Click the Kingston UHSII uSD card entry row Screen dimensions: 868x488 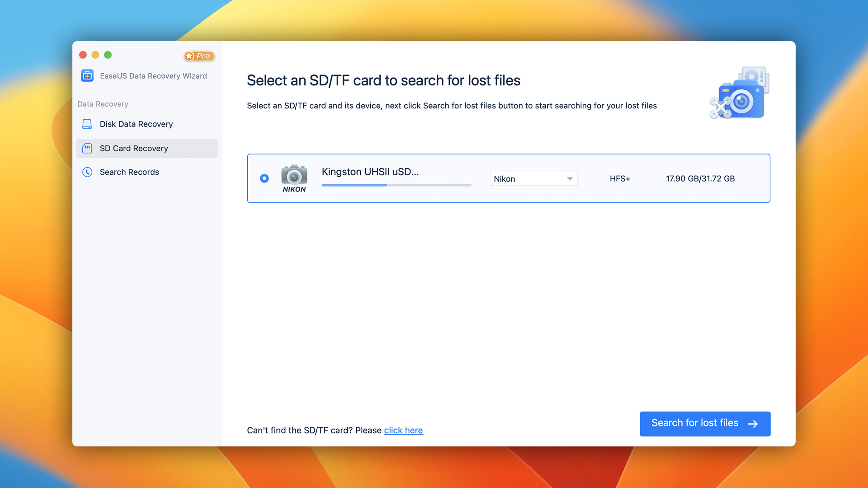click(509, 178)
